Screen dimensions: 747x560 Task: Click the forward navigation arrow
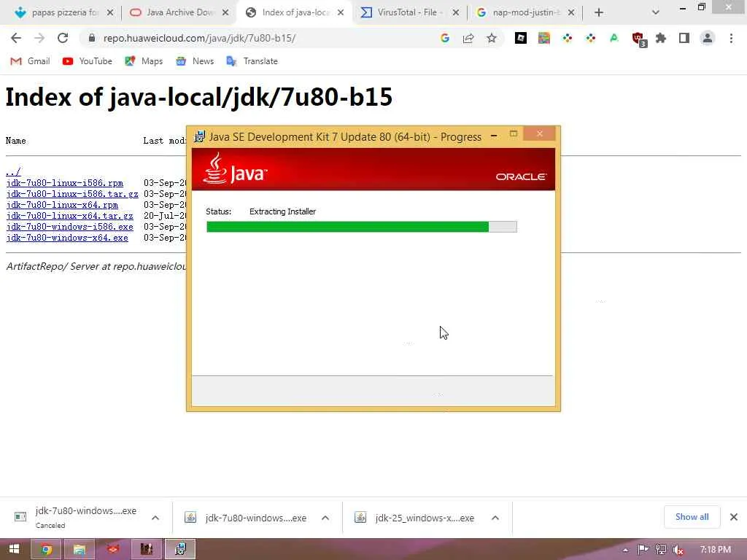(x=39, y=38)
